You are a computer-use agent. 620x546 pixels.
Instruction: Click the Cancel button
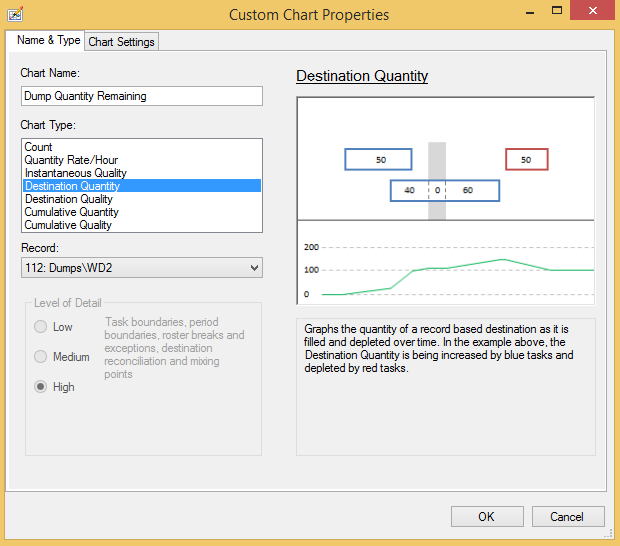point(568,516)
